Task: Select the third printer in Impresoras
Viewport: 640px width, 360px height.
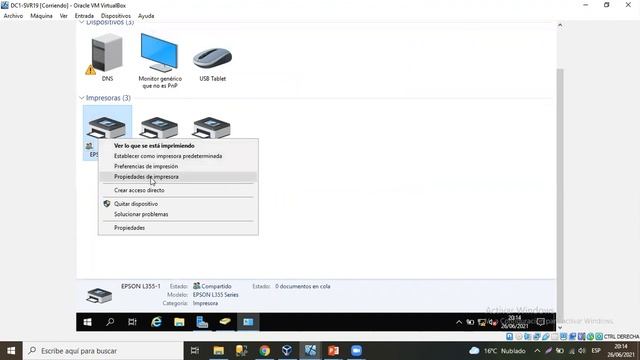Action: [211, 128]
